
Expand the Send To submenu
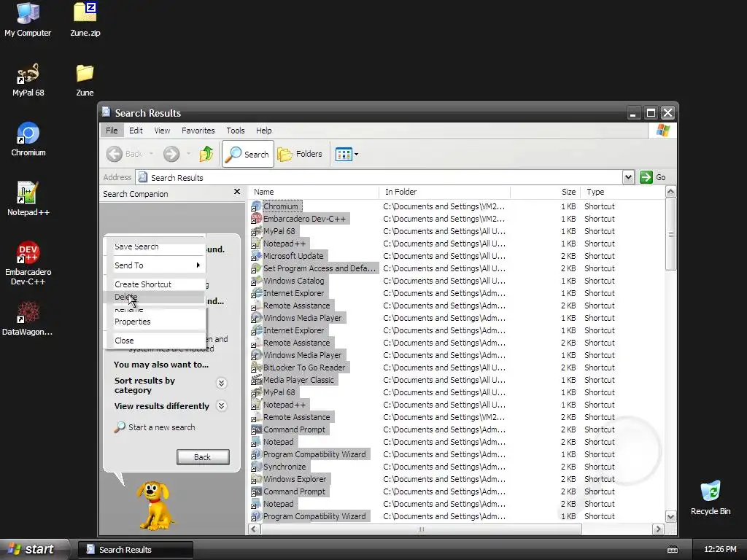pos(155,265)
